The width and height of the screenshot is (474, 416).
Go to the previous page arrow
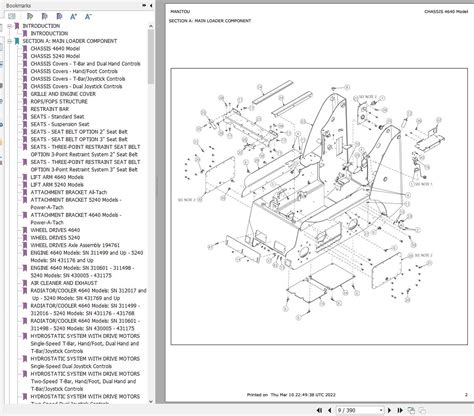[330, 410]
